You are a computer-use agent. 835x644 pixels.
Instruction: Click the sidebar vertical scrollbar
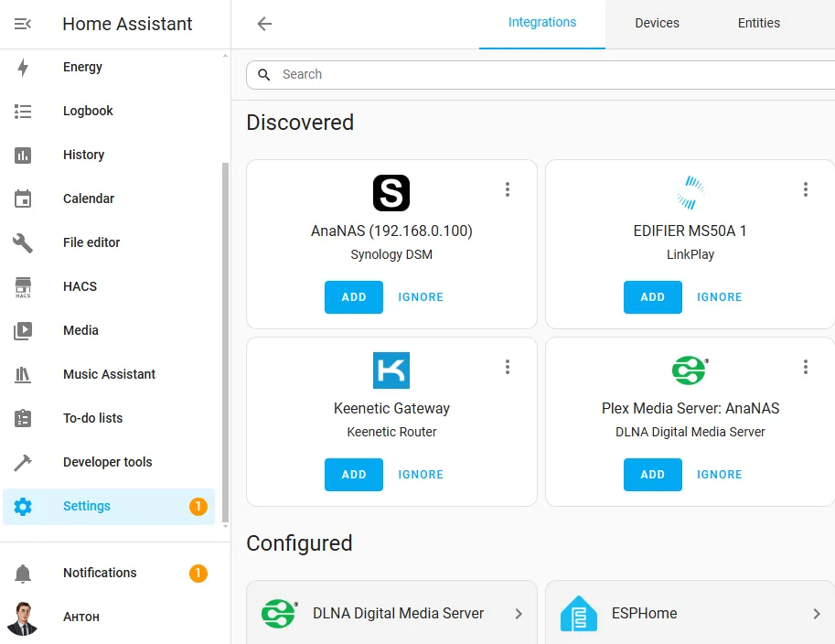[x=225, y=342]
